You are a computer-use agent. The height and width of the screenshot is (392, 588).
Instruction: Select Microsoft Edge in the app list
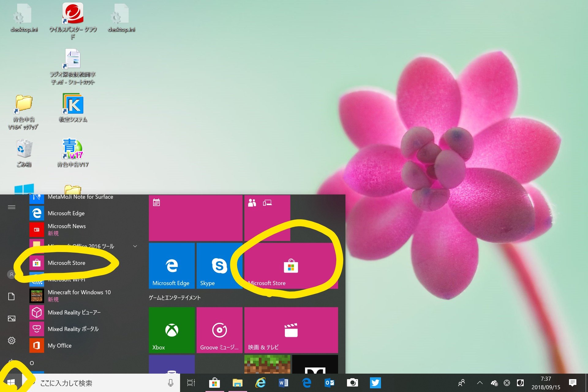(84, 213)
